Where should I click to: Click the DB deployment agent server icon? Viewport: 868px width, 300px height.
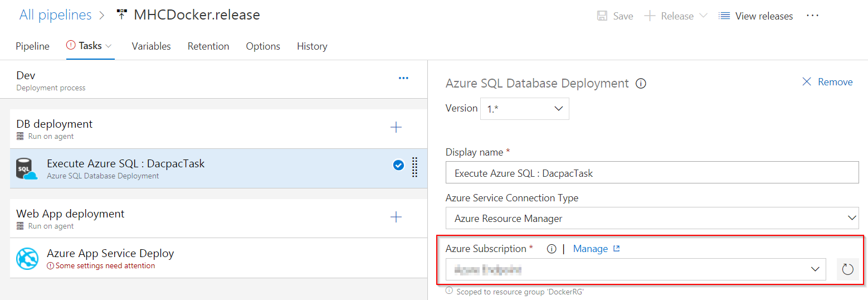click(21, 137)
